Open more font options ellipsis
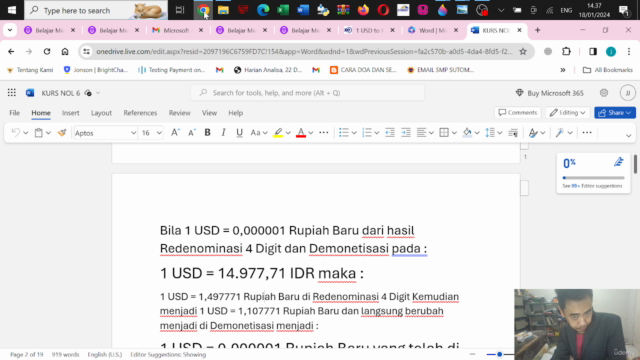This screenshot has width=640, height=360. pos(324,133)
